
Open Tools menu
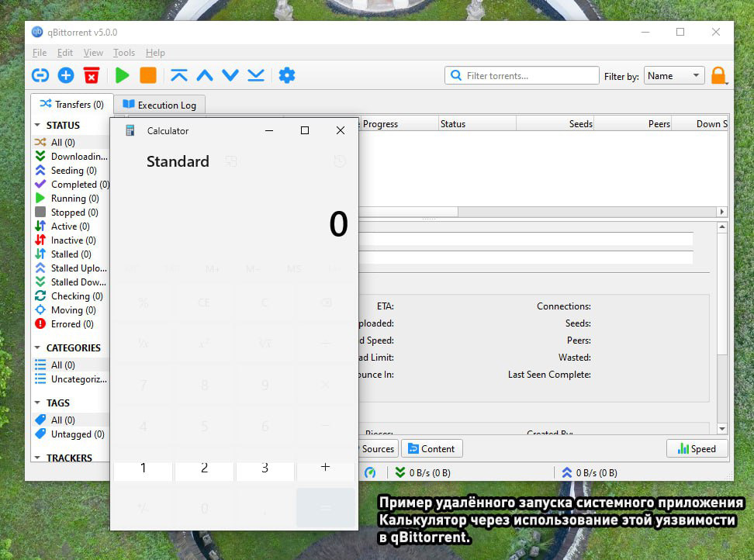click(x=124, y=53)
